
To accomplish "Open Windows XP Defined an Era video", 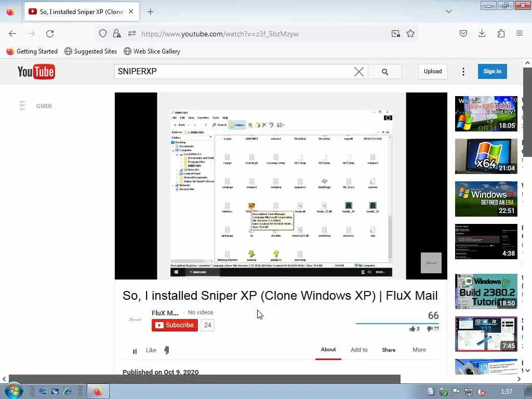I will point(486,199).
